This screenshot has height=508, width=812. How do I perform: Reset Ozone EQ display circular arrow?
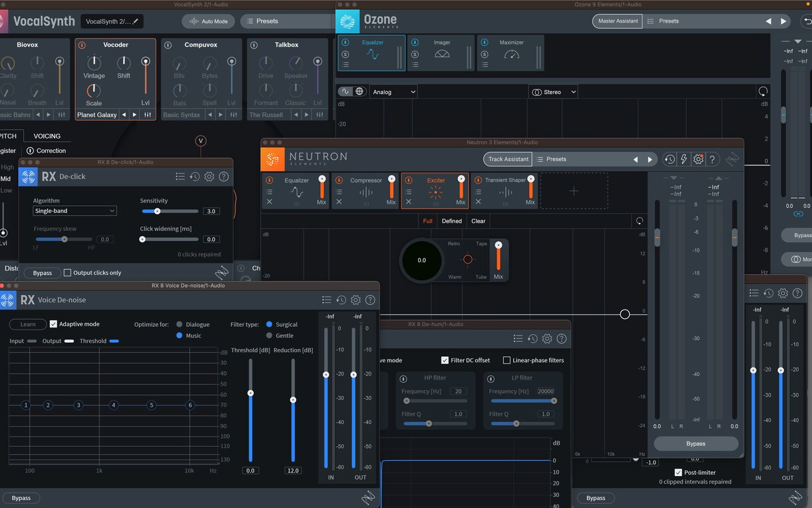763,91
